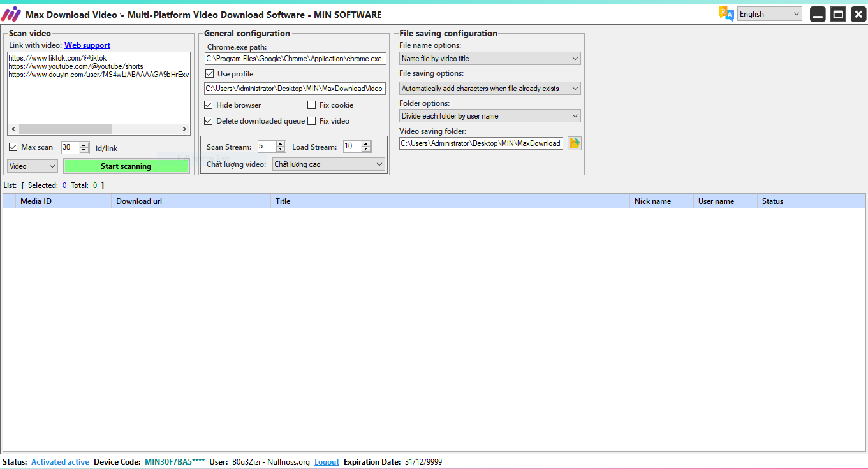
Task: Toggle the Hide browser checkbox
Action: point(209,105)
